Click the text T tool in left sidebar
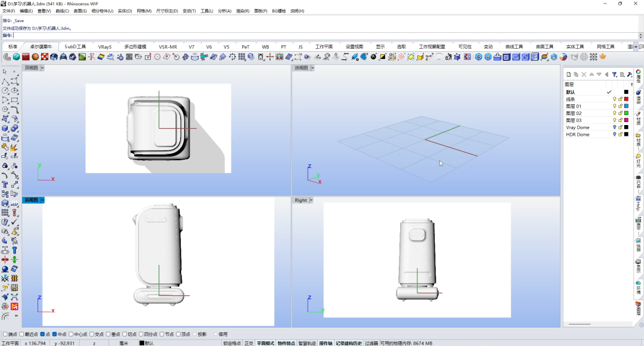This screenshot has width=644, height=346. coord(5,185)
